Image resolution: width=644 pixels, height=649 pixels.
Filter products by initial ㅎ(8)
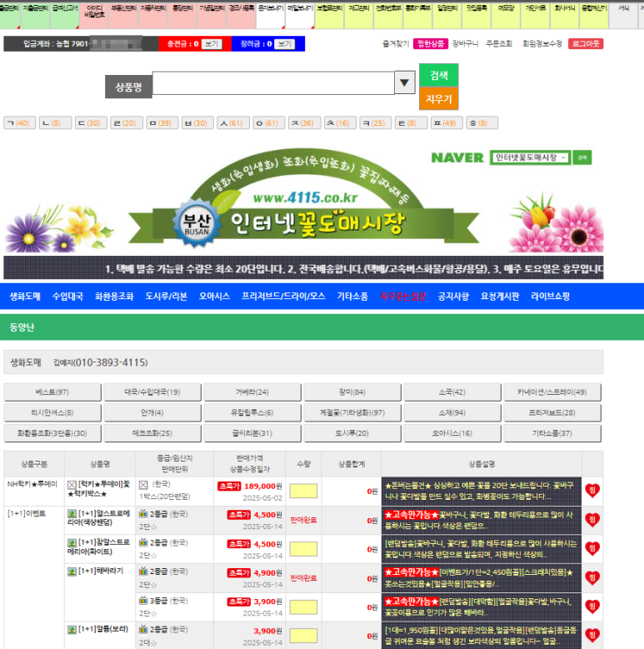(482, 123)
